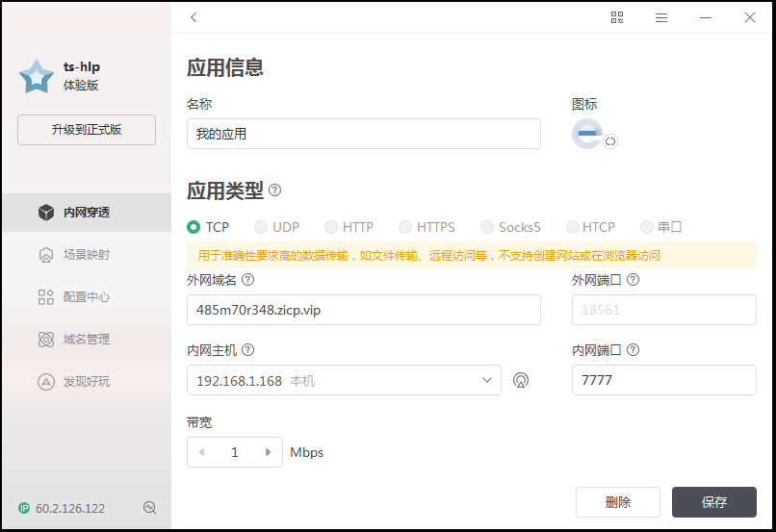The height and width of the screenshot is (532, 776).
Task: Click the green IP badge icon
Action: coord(24,508)
